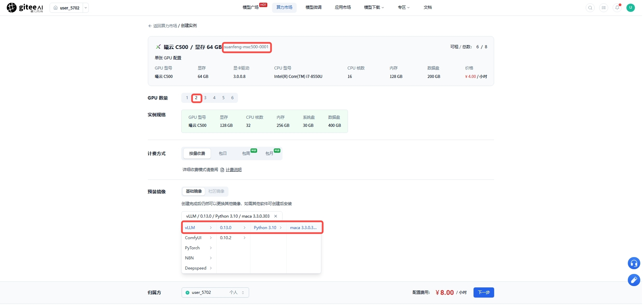Click the 创建实例 breadcrumb text
This screenshot has width=644, height=308.
click(x=189, y=26)
